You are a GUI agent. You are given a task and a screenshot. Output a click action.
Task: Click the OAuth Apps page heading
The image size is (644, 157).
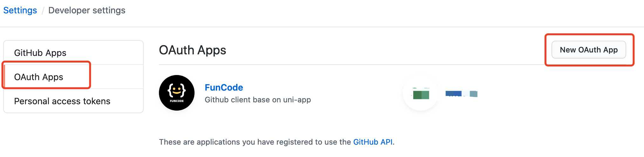193,50
